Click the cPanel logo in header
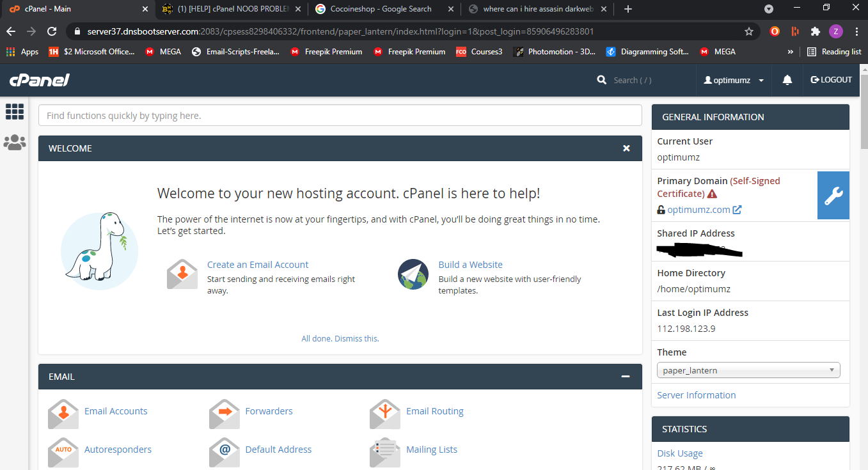868x470 pixels. pyautogui.click(x=39, y=80)
